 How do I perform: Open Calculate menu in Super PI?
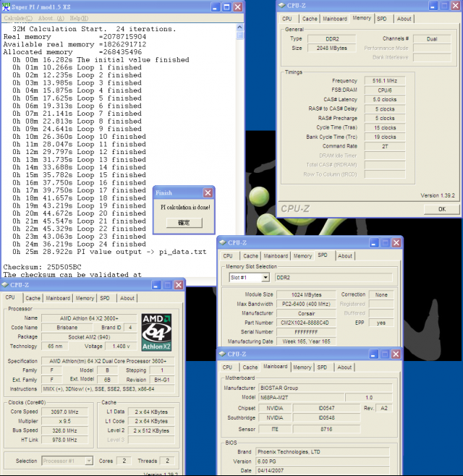pos(18,18)
